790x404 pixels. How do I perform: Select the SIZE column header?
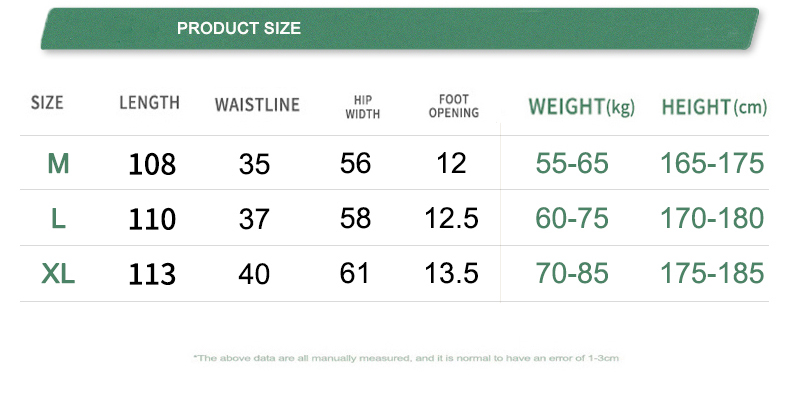(x=47, y=103)
